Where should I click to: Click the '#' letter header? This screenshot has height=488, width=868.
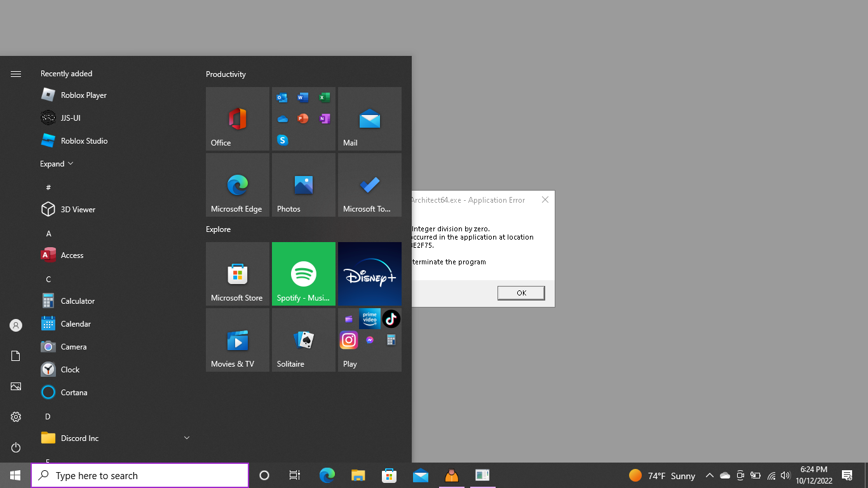coord(48,187)
